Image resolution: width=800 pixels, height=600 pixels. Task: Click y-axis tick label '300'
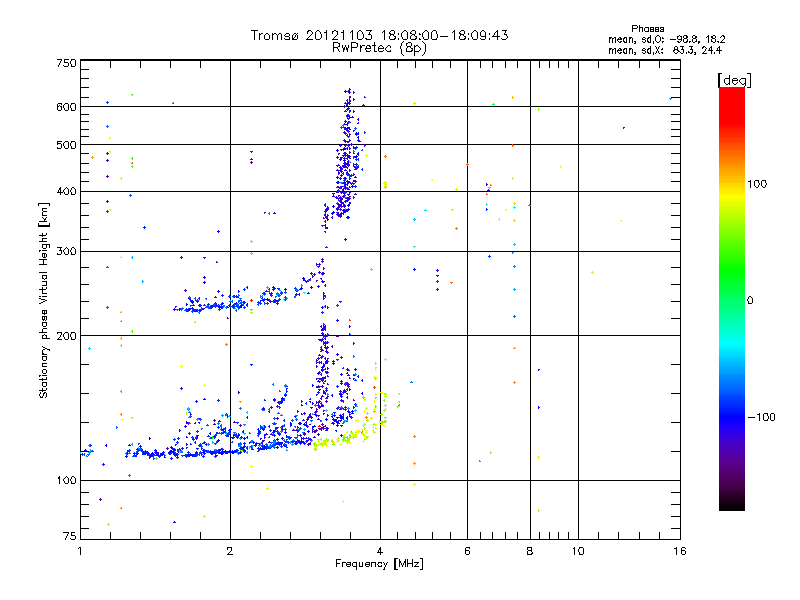[66, 251]
